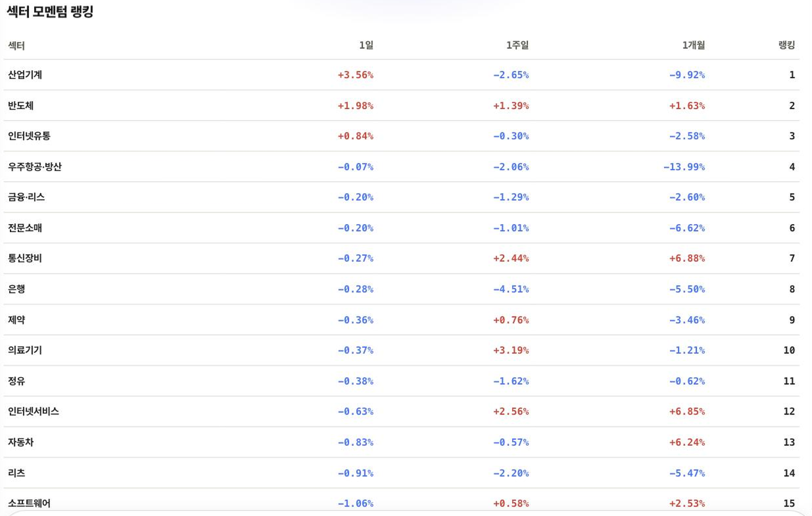
Task: Click the -4.51% value for 은행
Action: (511, 289)
